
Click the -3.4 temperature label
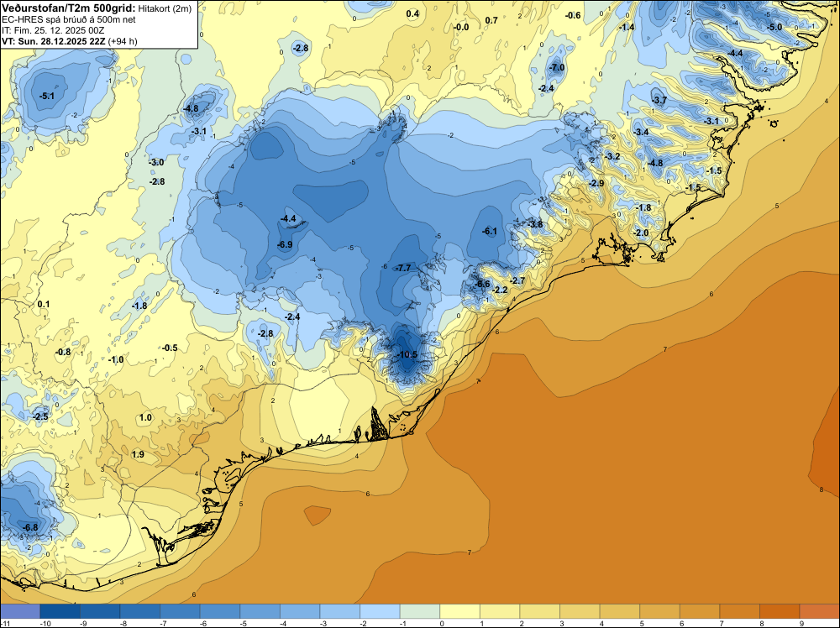tap(641, 132)
